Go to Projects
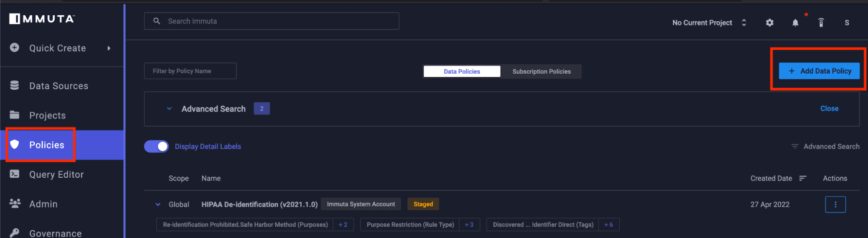The width and height of the screenshot is (868, 238). tap(47, 115)
